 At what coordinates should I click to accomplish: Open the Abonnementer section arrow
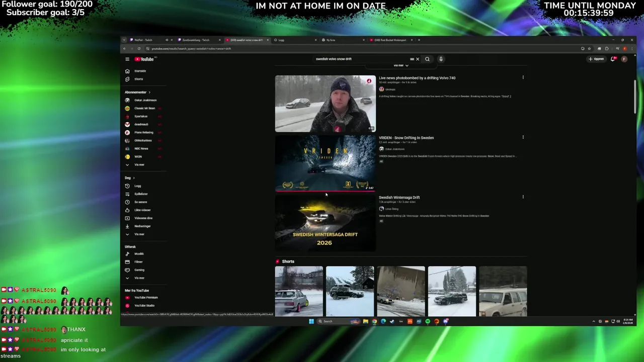pos(149,92)
